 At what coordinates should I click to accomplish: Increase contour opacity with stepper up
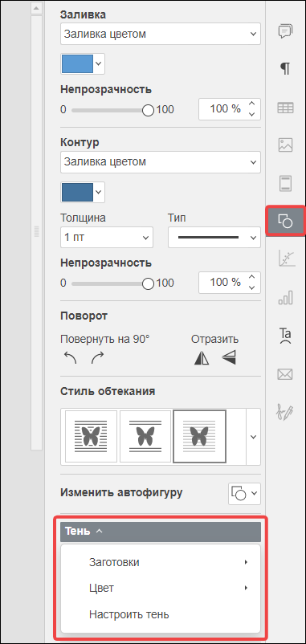(x=252, y=278)
